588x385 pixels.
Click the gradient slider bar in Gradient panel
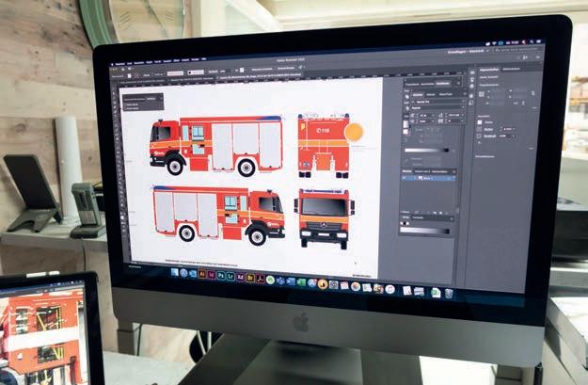426,151
